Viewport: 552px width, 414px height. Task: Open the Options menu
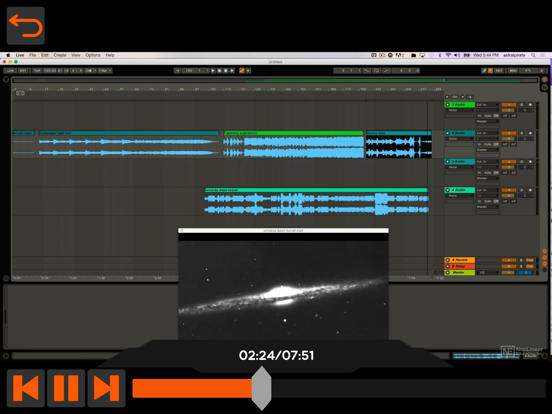93,55
